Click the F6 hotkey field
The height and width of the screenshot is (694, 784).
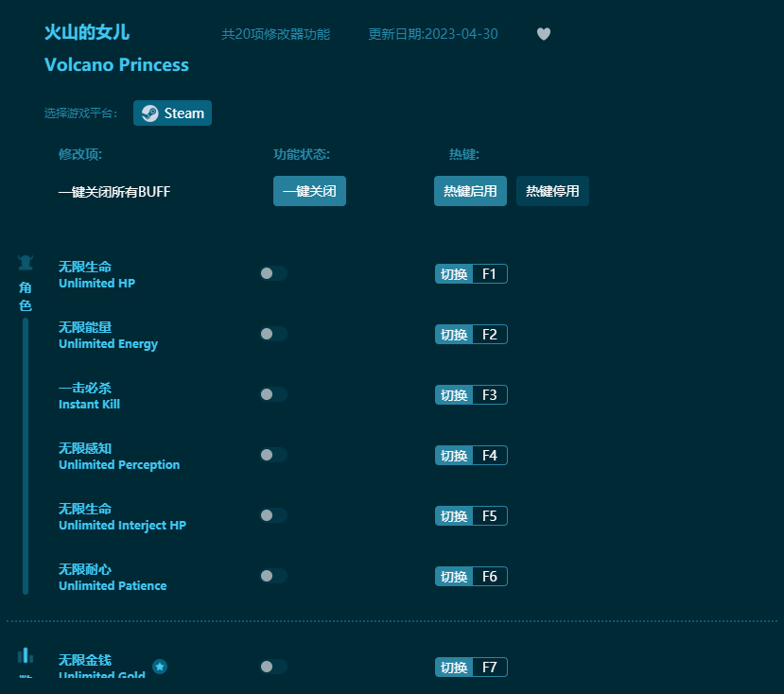coord(490,577)
